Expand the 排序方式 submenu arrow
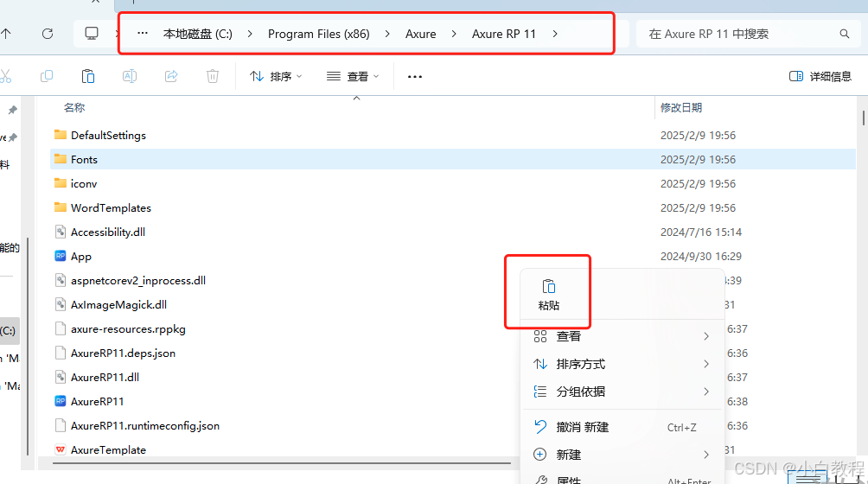Screen dimensions: 868x484 pos(706,363)
